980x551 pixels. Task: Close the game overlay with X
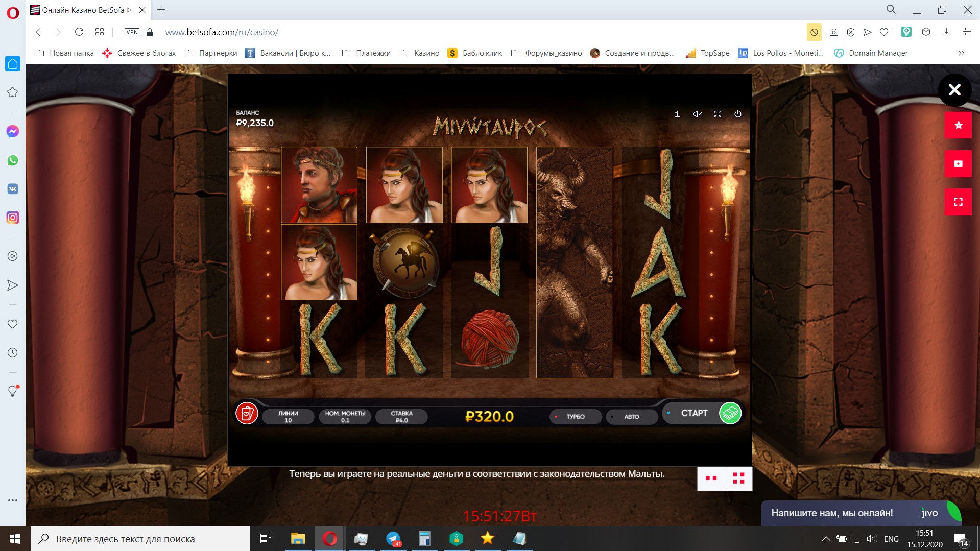(954, 90)
